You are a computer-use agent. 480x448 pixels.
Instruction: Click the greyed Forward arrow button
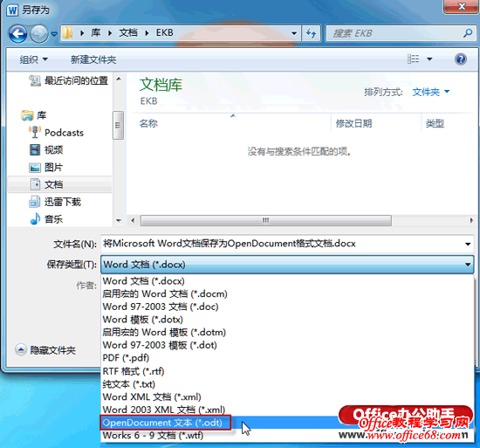pyautogui.click(x=39, y=33)
